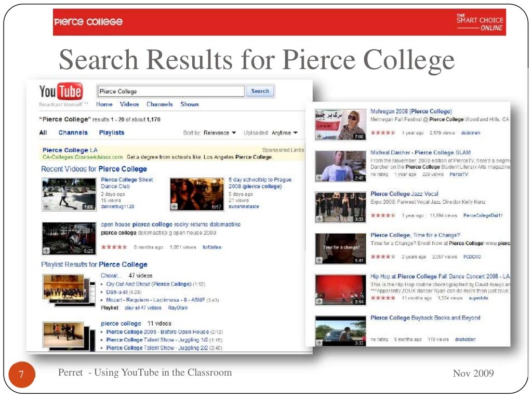Open the dancethug1128 uploader link
This screenshot has height=399, width=532.
click(117, 206)
